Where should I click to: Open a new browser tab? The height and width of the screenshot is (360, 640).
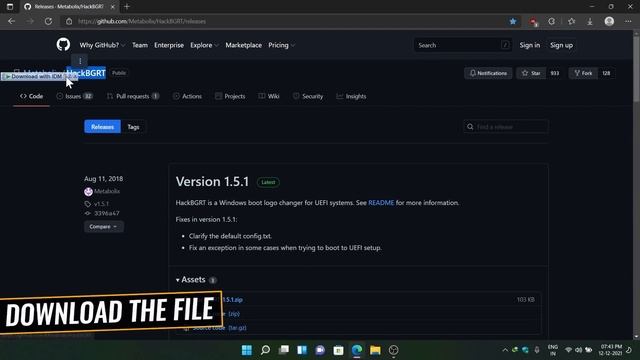127,7
